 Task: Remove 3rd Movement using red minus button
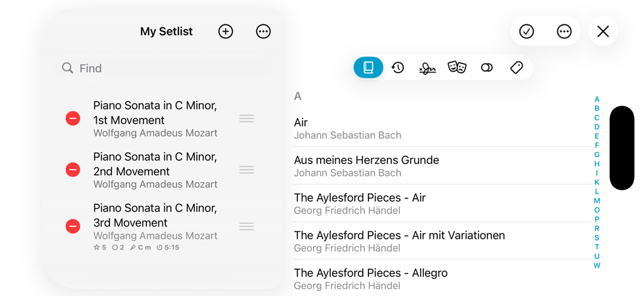(x=73, y=226)
